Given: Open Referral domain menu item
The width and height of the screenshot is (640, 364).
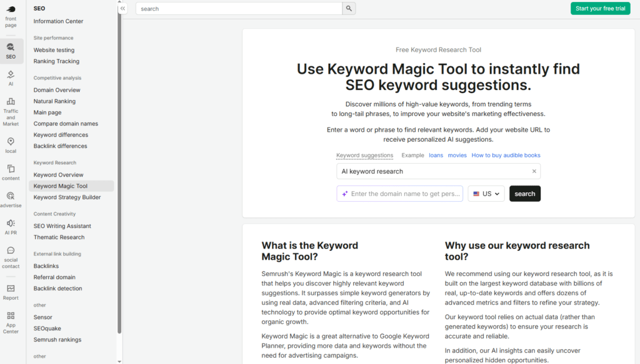Looking at the screenshot, I should 54,277.
